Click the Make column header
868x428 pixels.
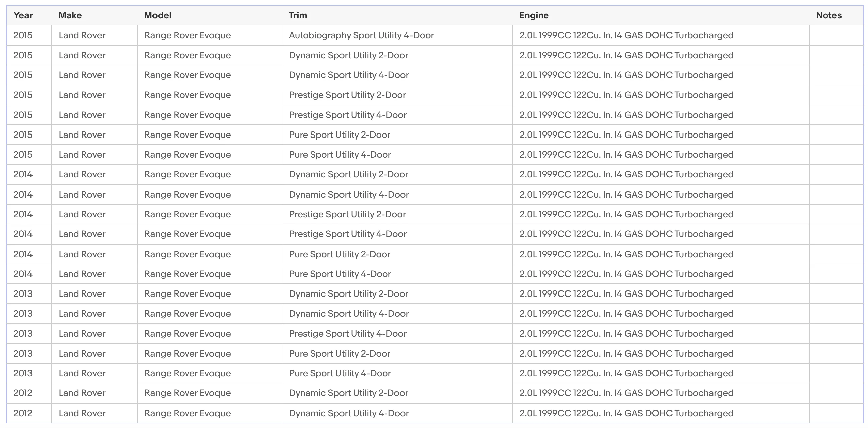[x=70, y=15]
